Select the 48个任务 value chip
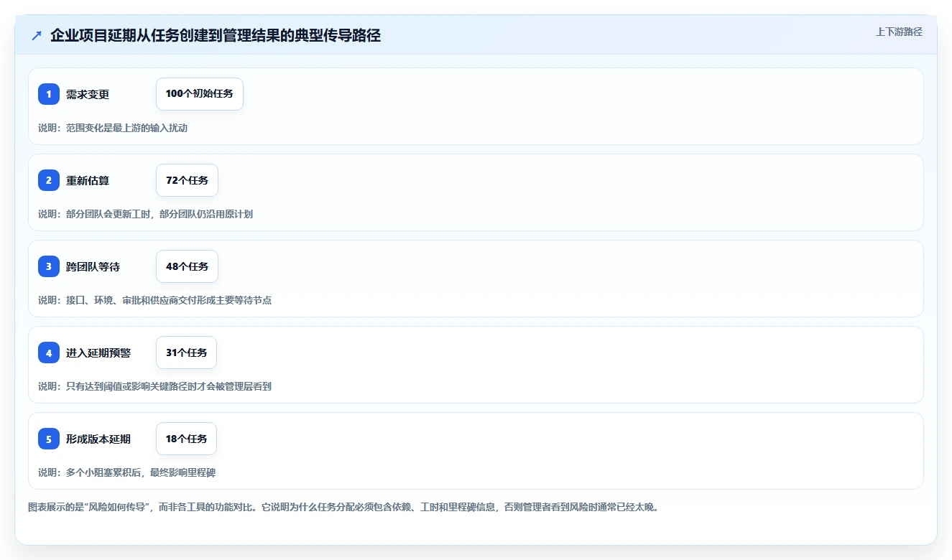The width and height of the screenshot is (952, 560). tap(187, 266)
